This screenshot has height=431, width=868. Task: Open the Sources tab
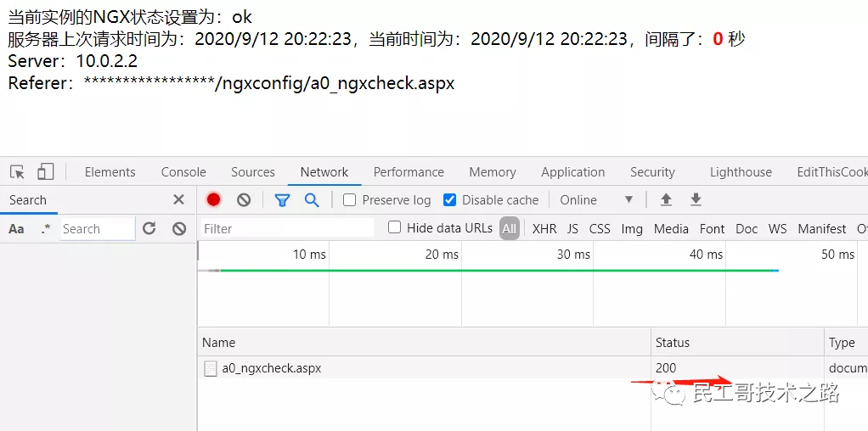253,172
